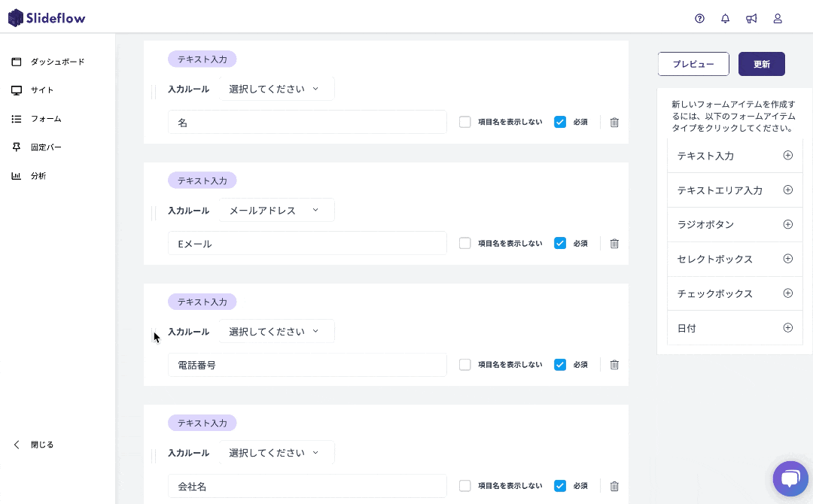The width and height of the screenshot is (813, 504).
Task: Open 入力ルール dropdown for 名 field
Action: click(276, 89)
